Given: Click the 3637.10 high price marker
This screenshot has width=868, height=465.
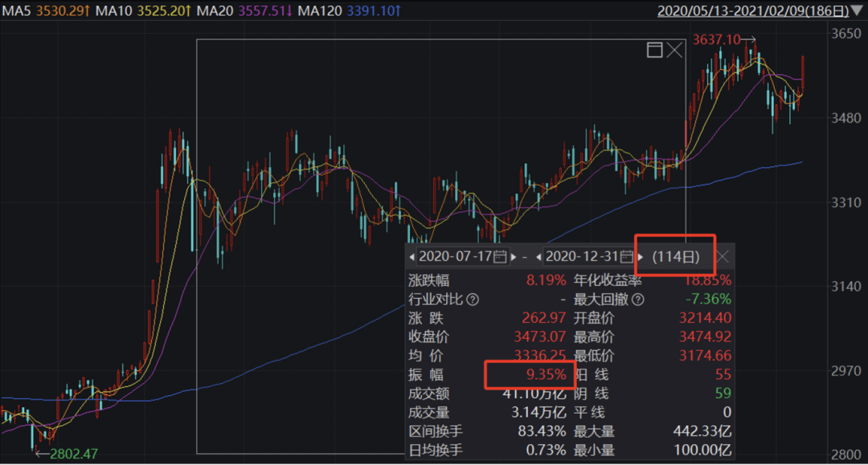Looking at the screenshot, I should point(716,39).
